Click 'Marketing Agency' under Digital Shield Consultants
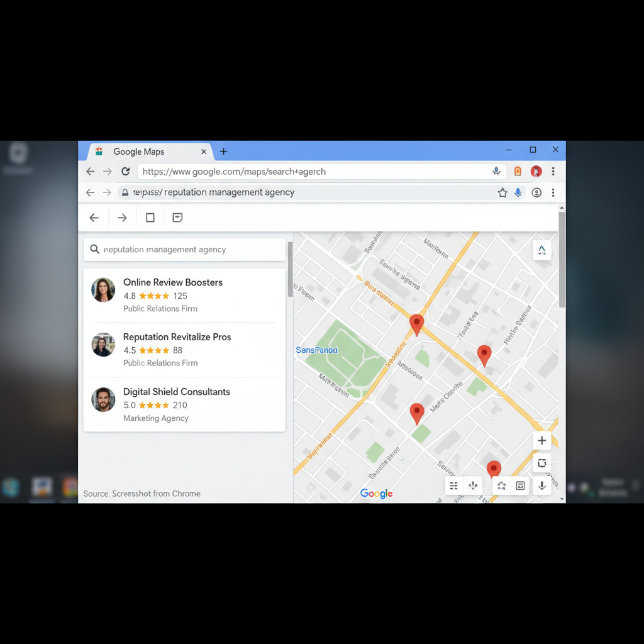The height and width of the screenshot is (644, 644). (x=156, y=418)
